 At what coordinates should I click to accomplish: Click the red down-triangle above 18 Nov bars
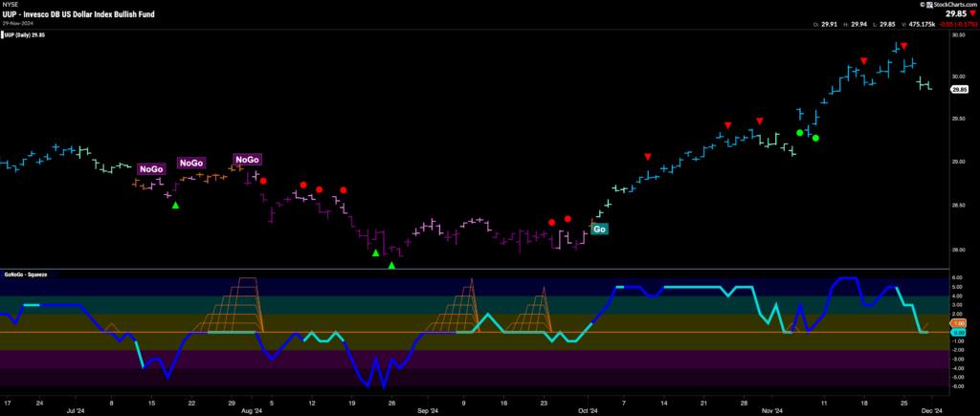(864, 60)
